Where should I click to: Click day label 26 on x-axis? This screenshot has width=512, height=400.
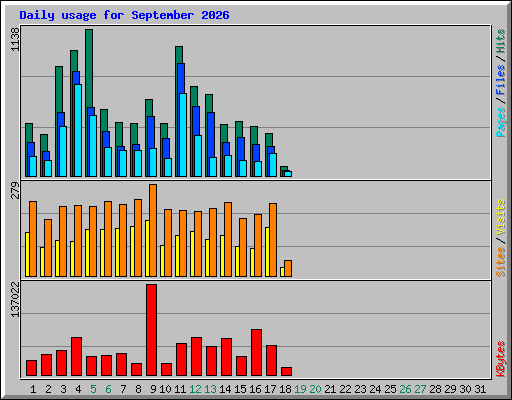pyautogui.click(x=405, y=389)
